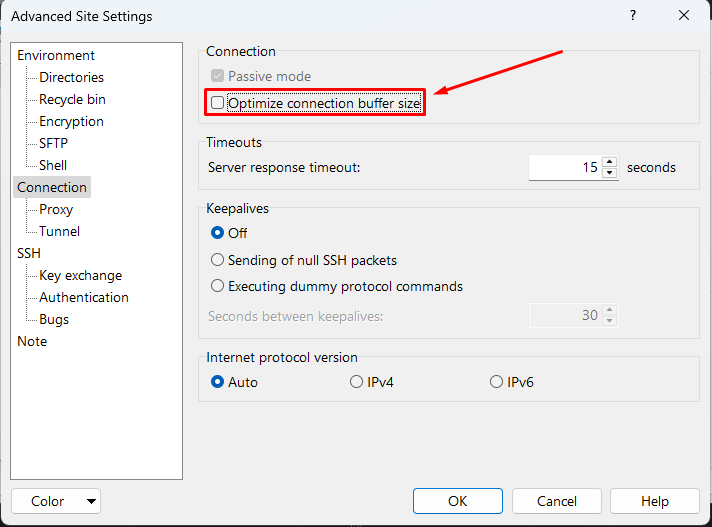712x527 pixels.
Task: Enable Optimize connection buffer size checkbox
Action: [218, 102]
